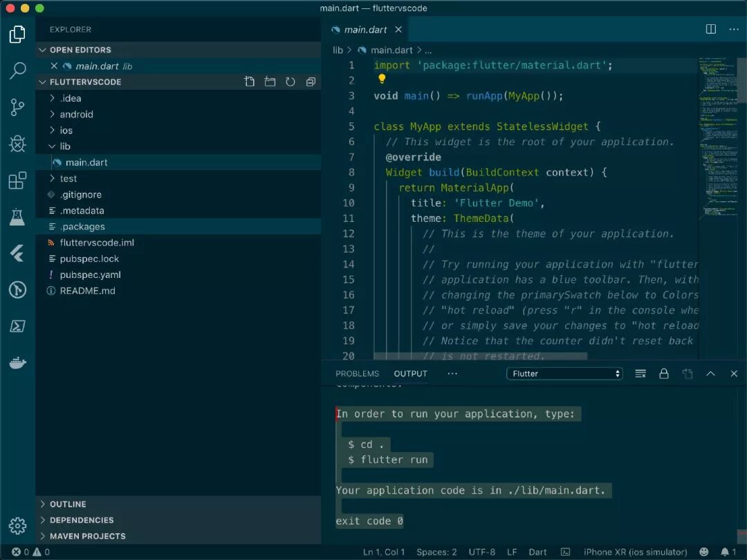Close the bottom Output panel

pyautogui.click(x=734, y=374)
